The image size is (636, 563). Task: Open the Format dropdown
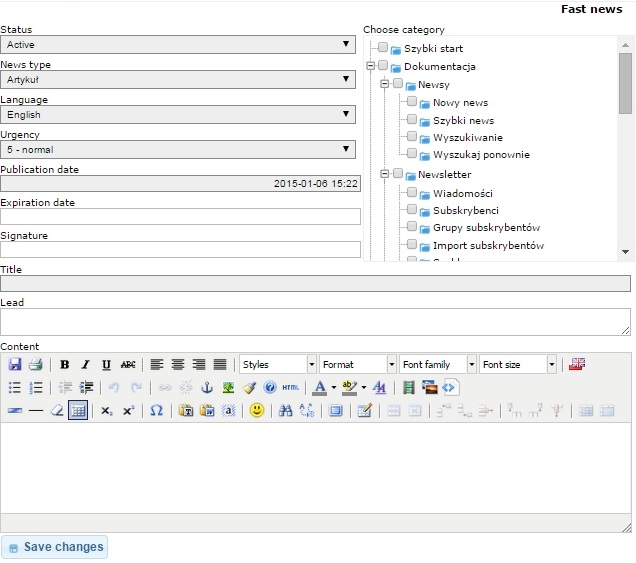point(358,364)
